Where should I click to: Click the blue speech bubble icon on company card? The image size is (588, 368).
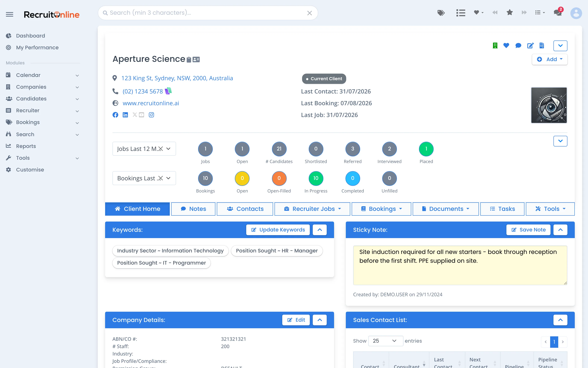pos(518,45)
